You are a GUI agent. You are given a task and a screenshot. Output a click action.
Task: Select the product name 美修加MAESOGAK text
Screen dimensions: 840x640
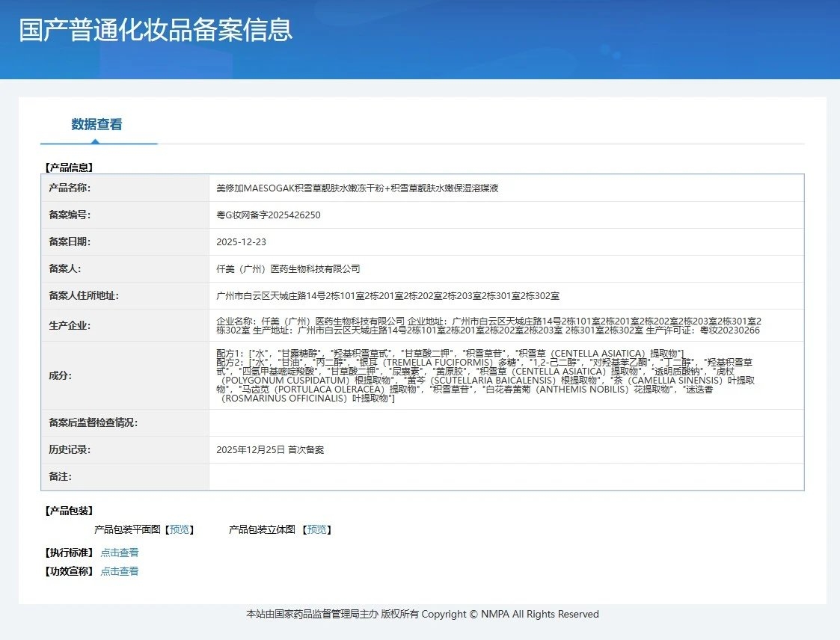pos(358,188)
